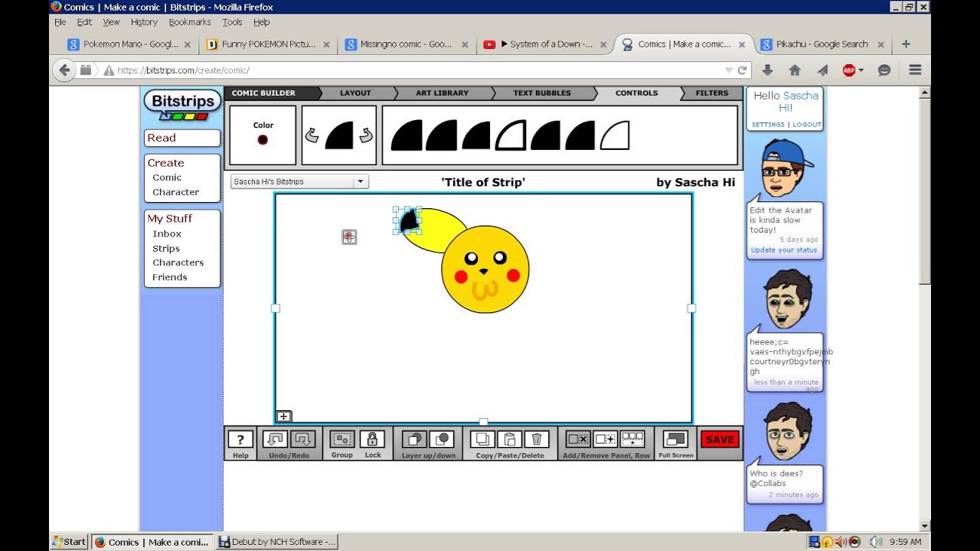The height and width of the screenshot is (551, 980).
Task: Open Characters under My Stuff
Action: click(x=178, y=262)
